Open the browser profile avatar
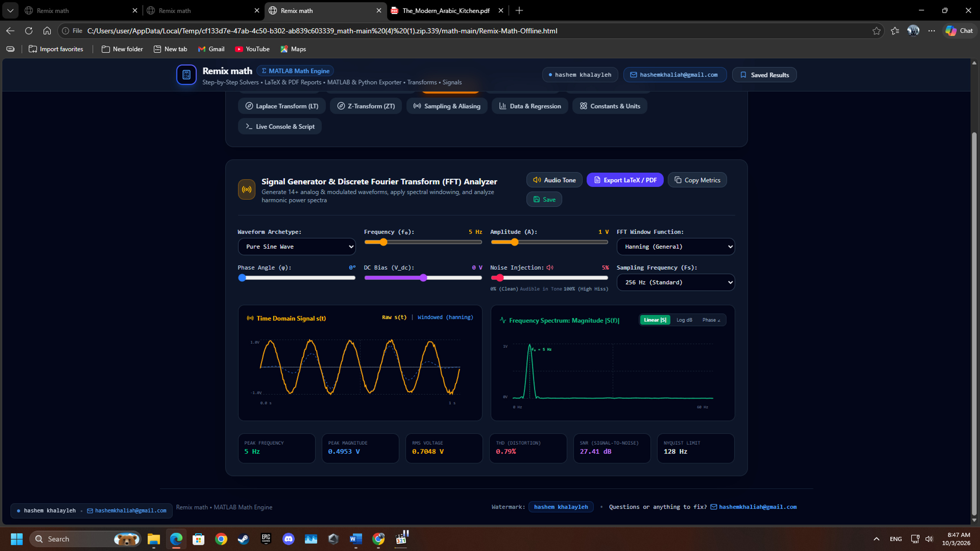The image size is (980, 551). (x=913, y=31)
